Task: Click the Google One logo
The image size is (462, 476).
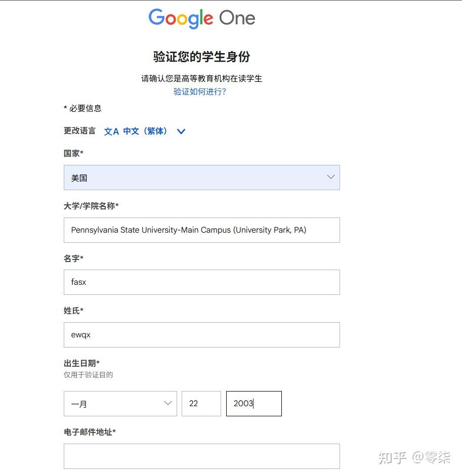Action: [202, 19]
